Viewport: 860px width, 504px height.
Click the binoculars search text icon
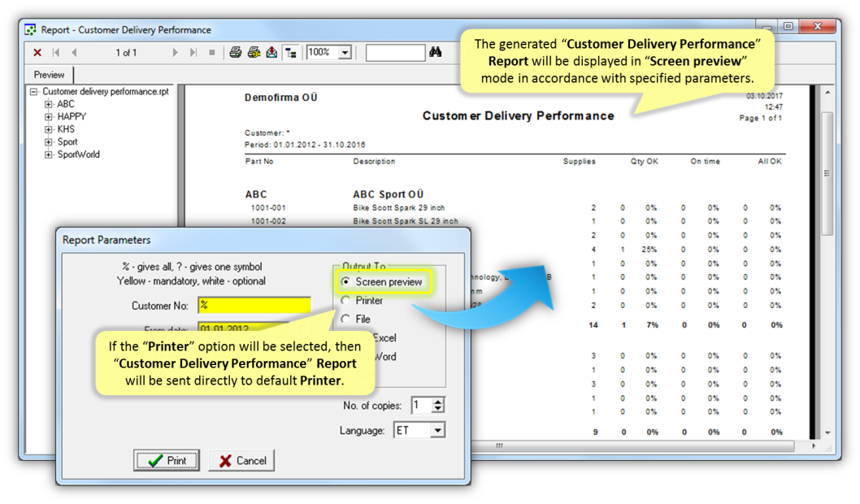tap(436, 53)
